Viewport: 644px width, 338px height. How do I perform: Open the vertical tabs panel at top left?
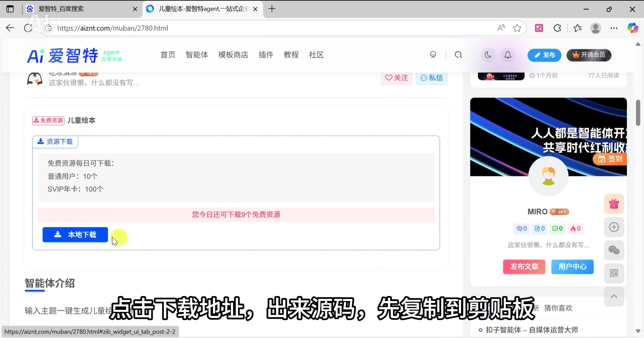pos(10,9)
